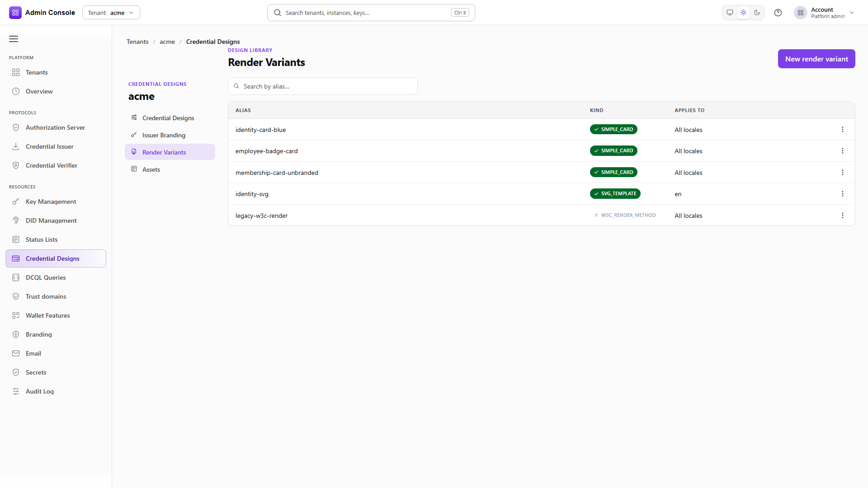Click the Email envelope icon
Screen dimensions: 868x488
coord(16,353)
